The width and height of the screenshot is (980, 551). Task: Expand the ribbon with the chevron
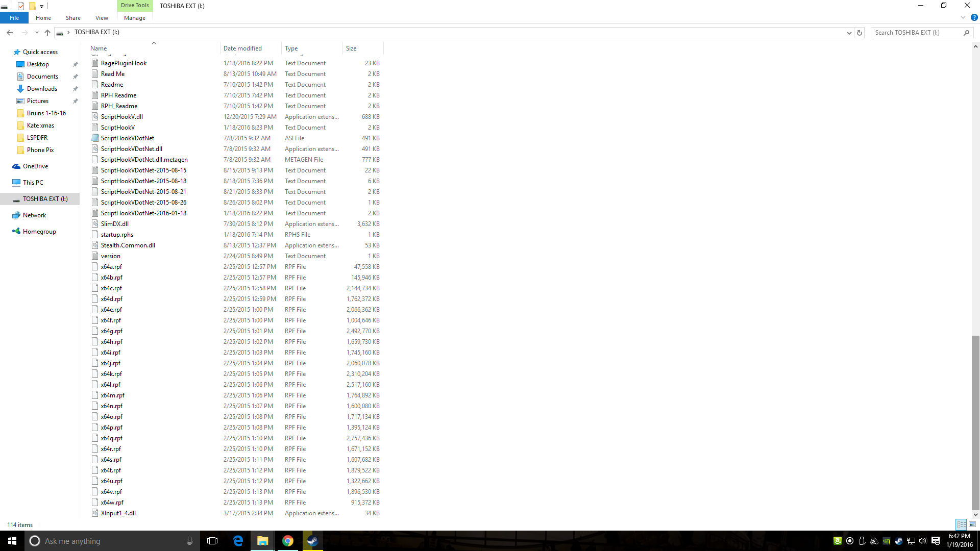click(x=963, y=17)
